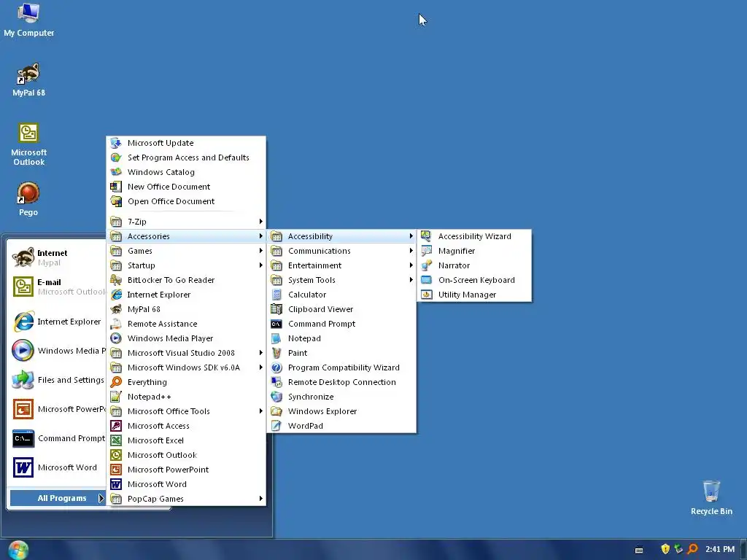
Task: Choose Set Program Access and Defaults
Action: point(186,157)
